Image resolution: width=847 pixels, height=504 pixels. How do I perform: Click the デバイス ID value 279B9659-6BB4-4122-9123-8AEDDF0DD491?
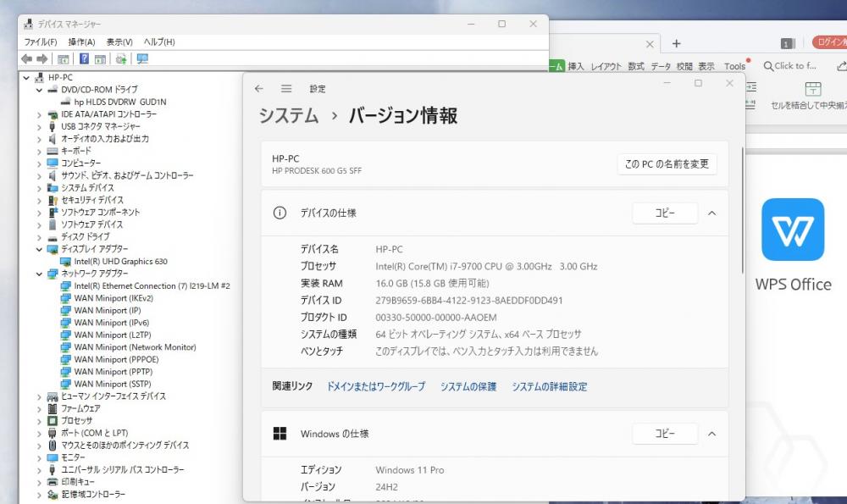coord(469,301)
